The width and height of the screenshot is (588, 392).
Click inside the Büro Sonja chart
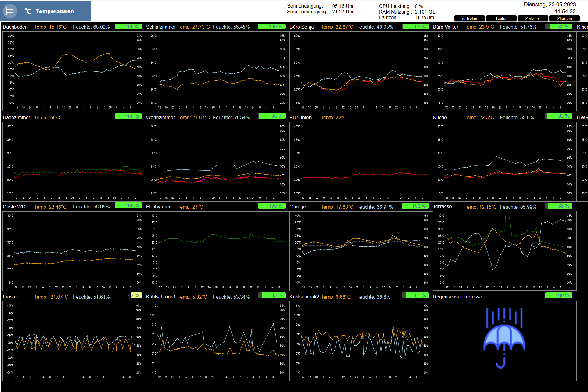pyautogui.click(x=361, y=71)
